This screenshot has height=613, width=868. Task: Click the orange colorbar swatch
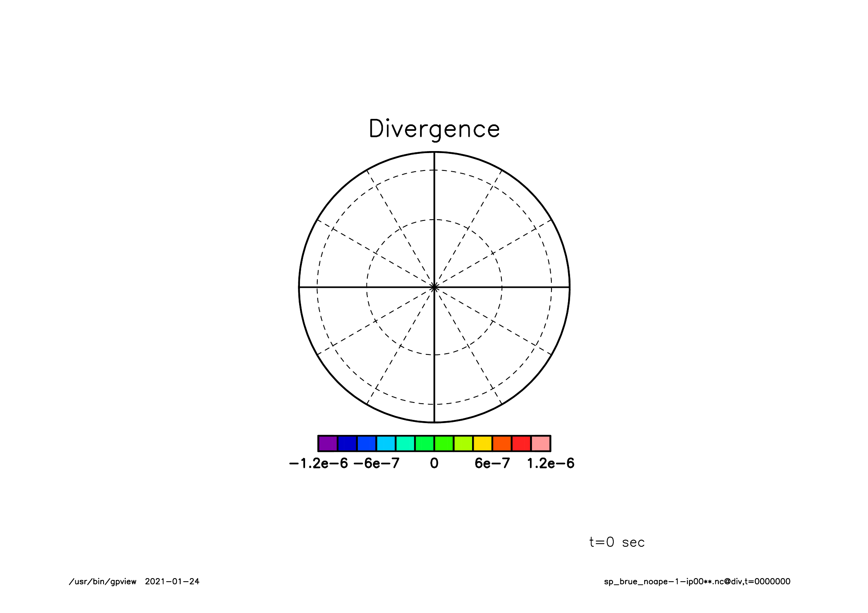pos(502,443)
